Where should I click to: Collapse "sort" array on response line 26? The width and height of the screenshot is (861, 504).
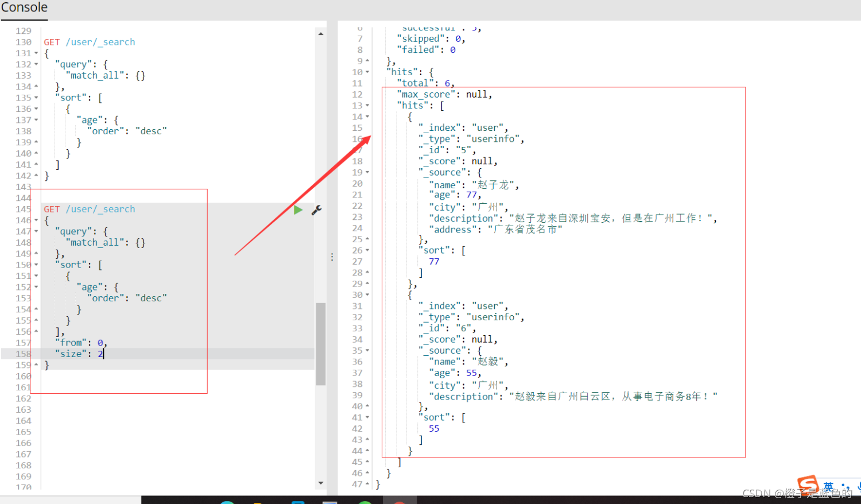(367, 250)
